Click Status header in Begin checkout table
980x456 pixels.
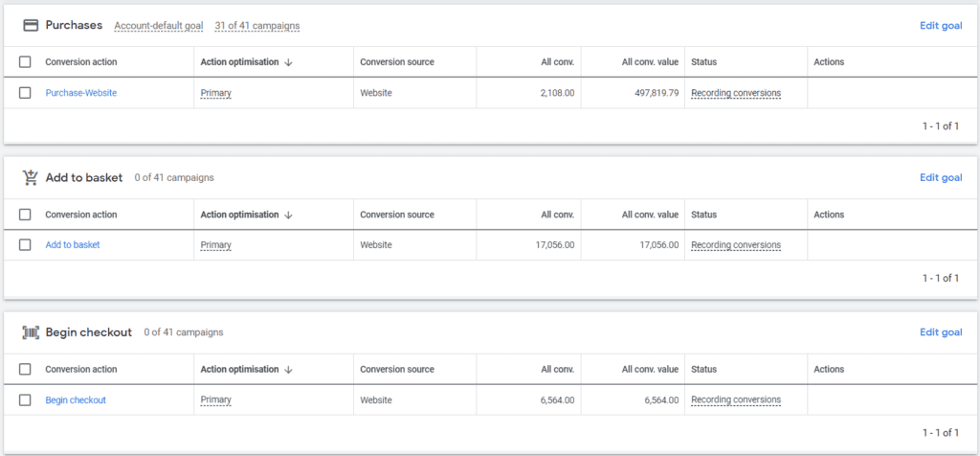[703, 369]
